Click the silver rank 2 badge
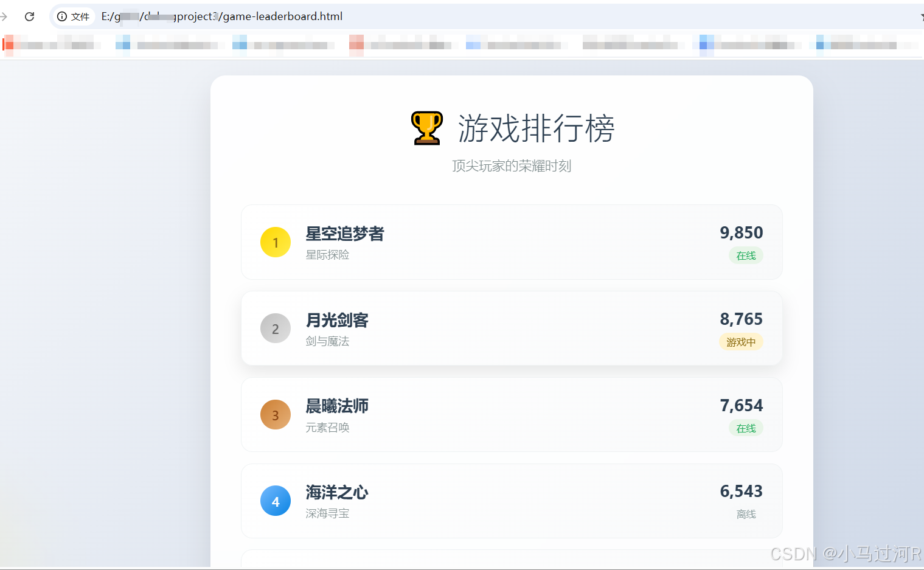The width and height of the screenshot is (924, 570). tap(276, 328)
